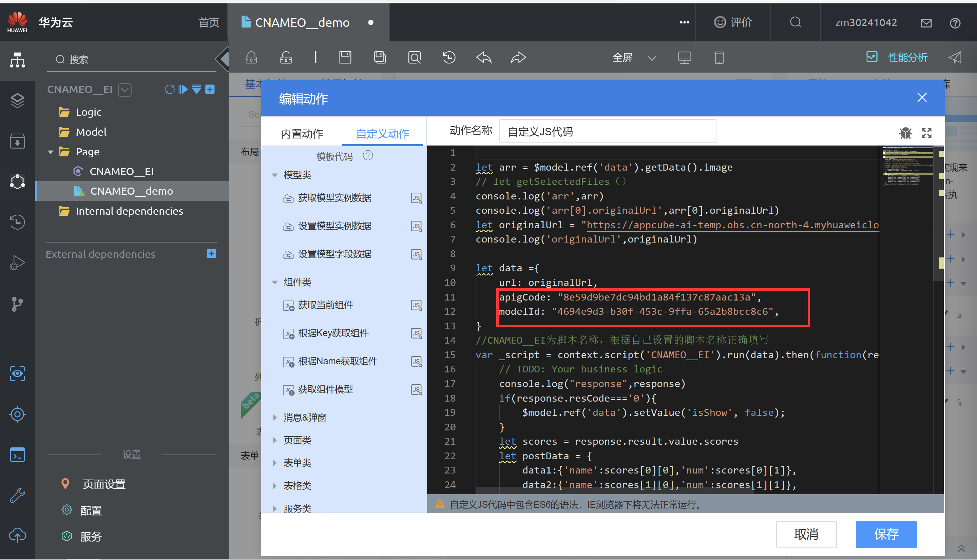The width and height of the screenshot is (977, 560).
Task: Click the undo arrow icon
Action: point(483,58)
